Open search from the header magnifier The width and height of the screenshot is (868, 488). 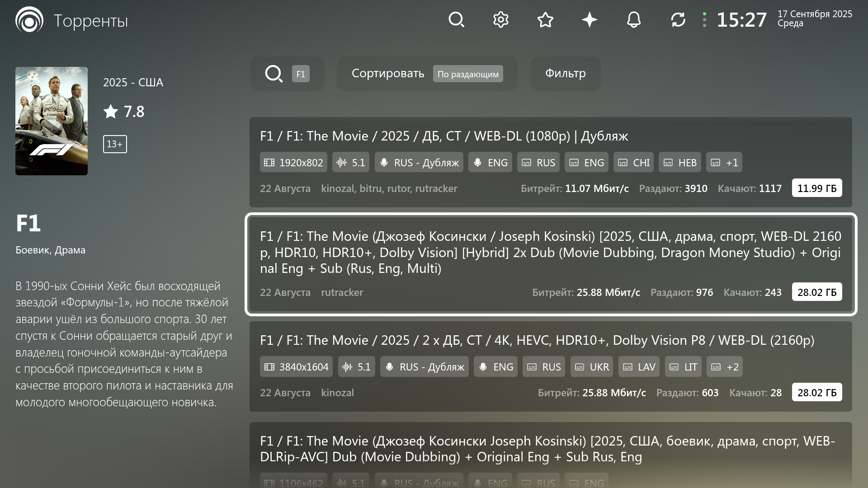(x=456, y=20)
